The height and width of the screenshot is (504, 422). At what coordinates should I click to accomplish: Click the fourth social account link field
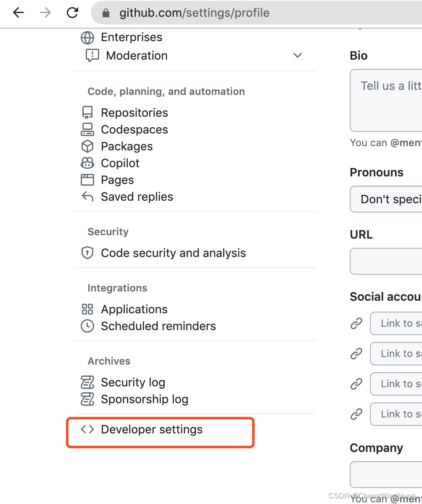tap(396, 414)
